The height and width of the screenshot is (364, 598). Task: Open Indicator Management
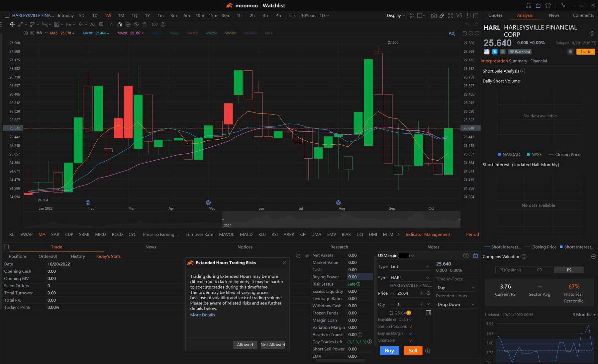(428, 234)
